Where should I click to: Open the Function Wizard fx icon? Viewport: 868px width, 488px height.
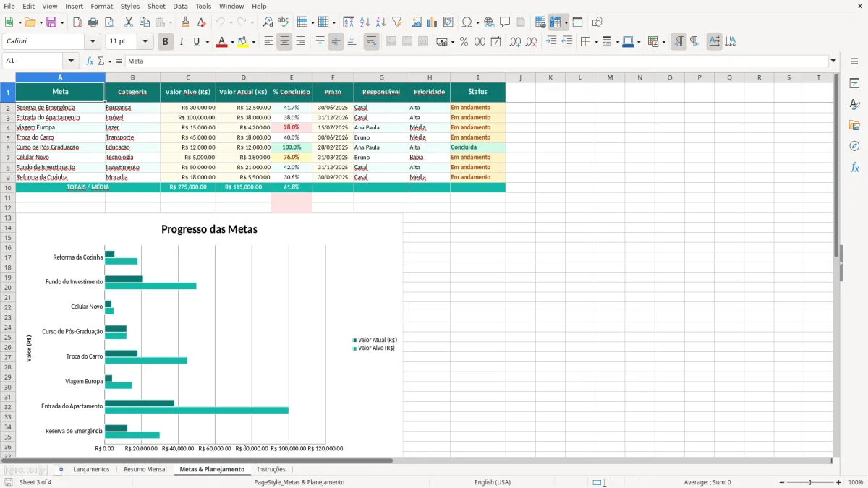point(90,61)
